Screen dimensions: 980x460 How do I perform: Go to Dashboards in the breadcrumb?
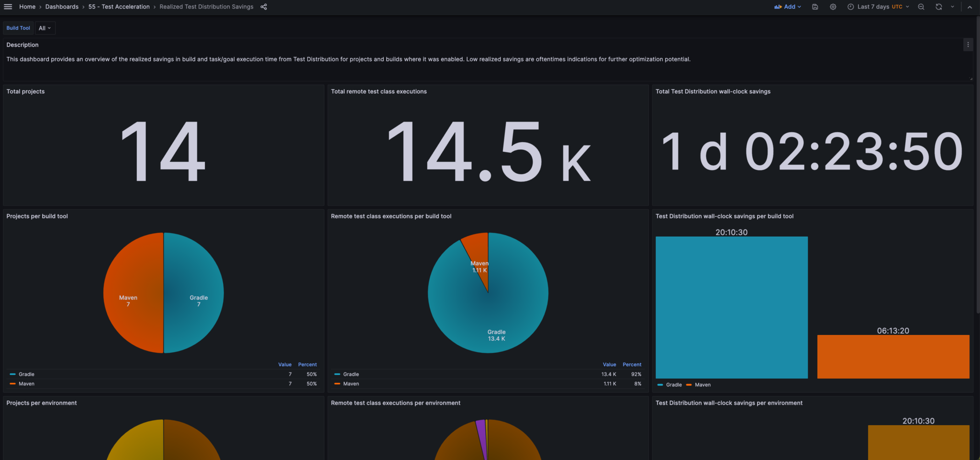[62, 7]
